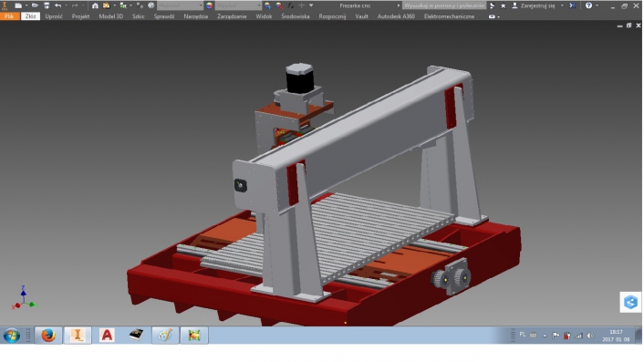
Task: Open the Help question mark icon
Action: point(589,5)
